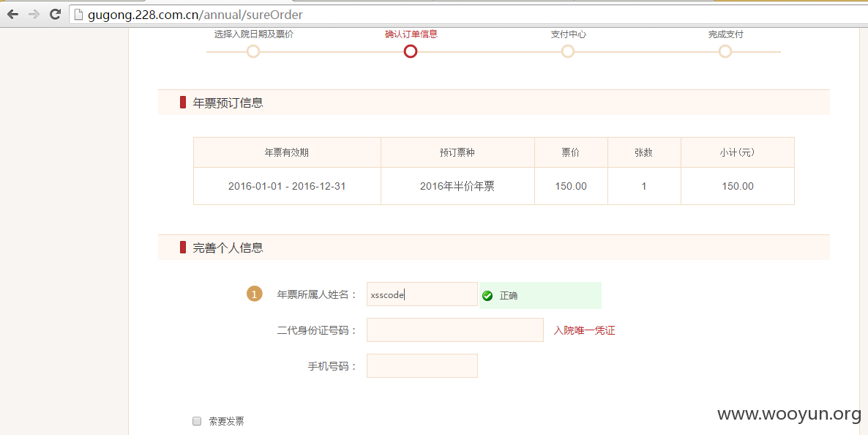Click the 2016-01-01 - 2016-12-31 validity cell
Image resolution: width=868 pixels, height=435 pixels.
(x=287, y=186)
